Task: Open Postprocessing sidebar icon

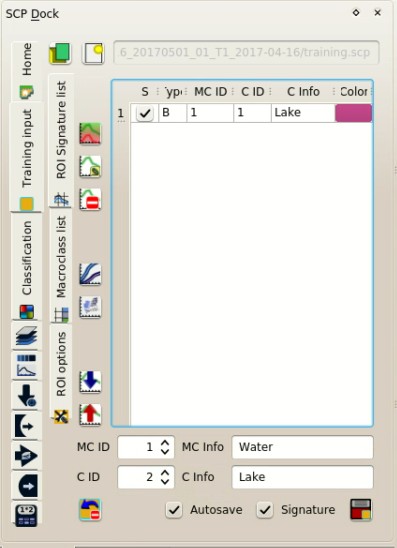Action: (x=26, y=485)
